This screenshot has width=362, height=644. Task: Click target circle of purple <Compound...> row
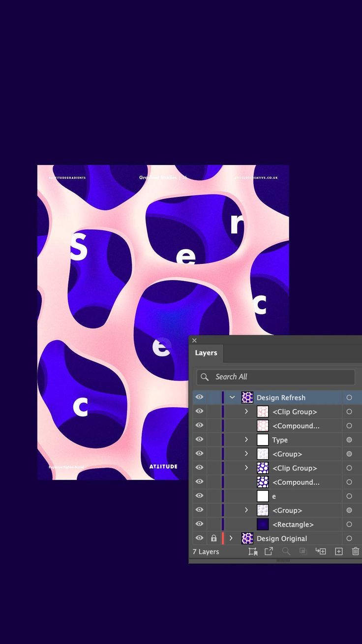click(x=349, y=482)
